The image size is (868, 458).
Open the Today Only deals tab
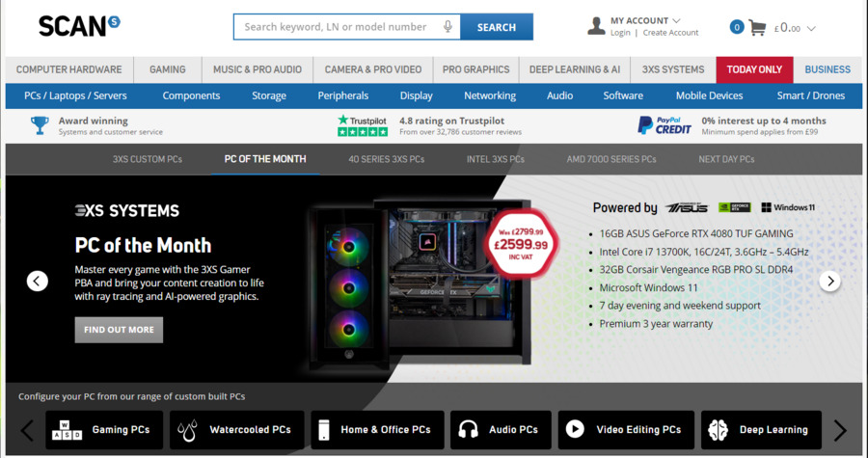pyautogui.click(x=754, y=69)
